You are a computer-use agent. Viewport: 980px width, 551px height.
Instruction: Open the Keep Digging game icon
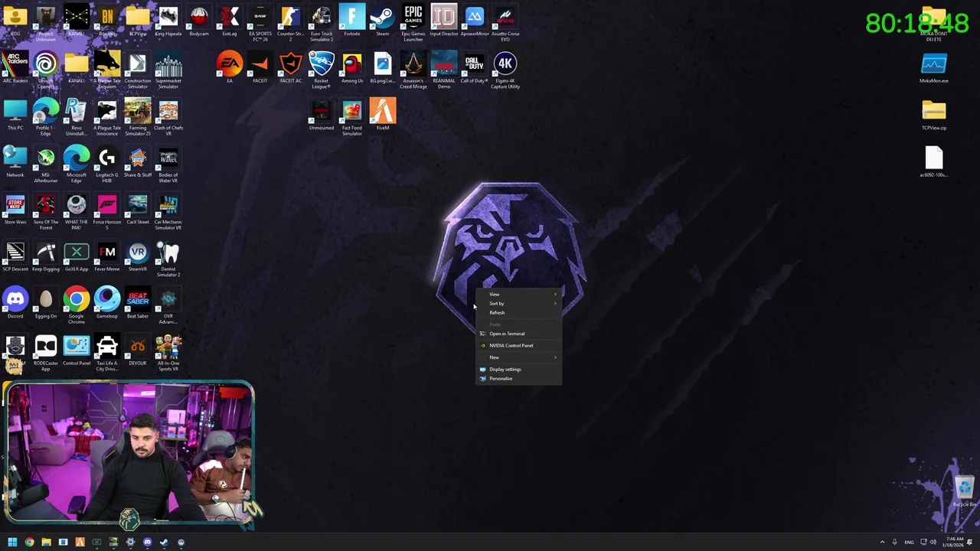tap(46, 256)
